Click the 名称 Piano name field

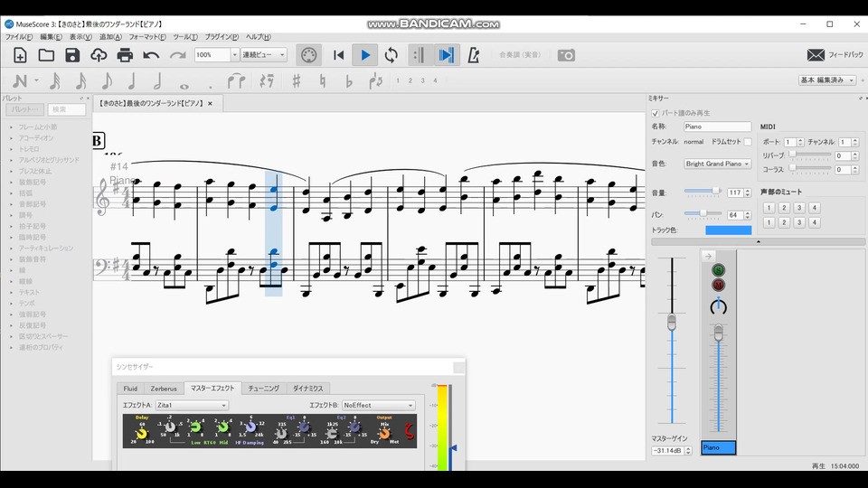717,127
